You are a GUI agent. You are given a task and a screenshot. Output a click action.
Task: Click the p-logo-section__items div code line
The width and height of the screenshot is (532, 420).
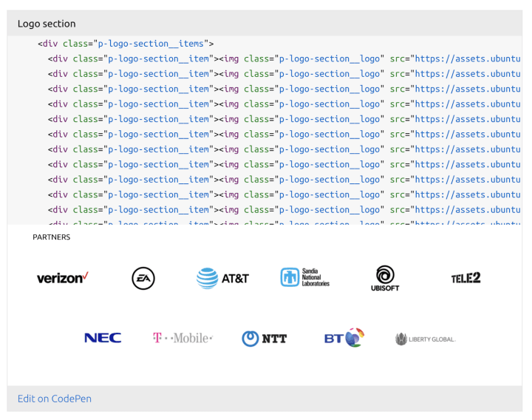126,44
